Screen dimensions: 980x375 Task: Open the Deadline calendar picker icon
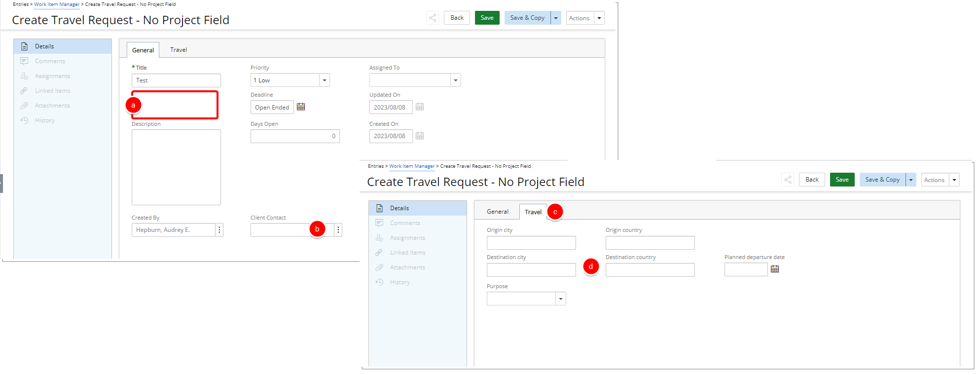tap(301, 107)
